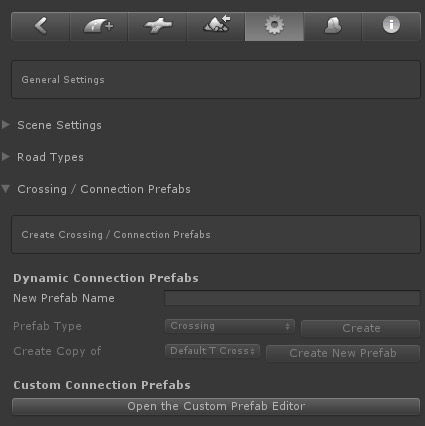Focus the New Prefab Name field
This screenshot has height=426, width=425.
(292, 298)
